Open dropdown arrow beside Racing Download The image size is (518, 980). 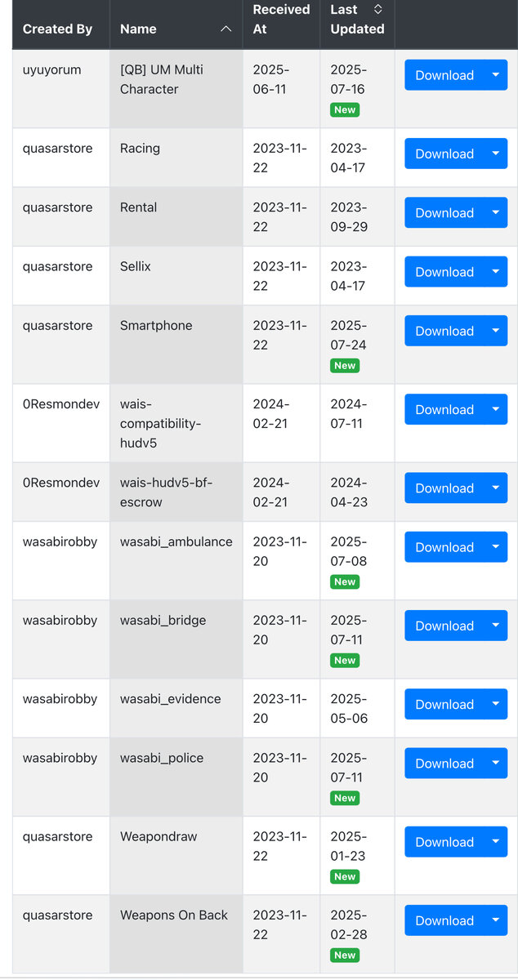[x=495, y=154]
